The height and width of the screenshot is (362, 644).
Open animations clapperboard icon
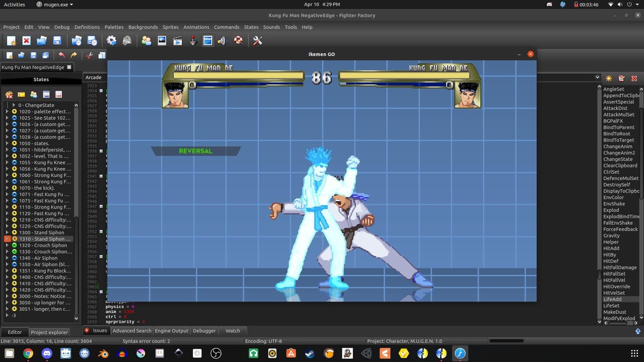177,41
